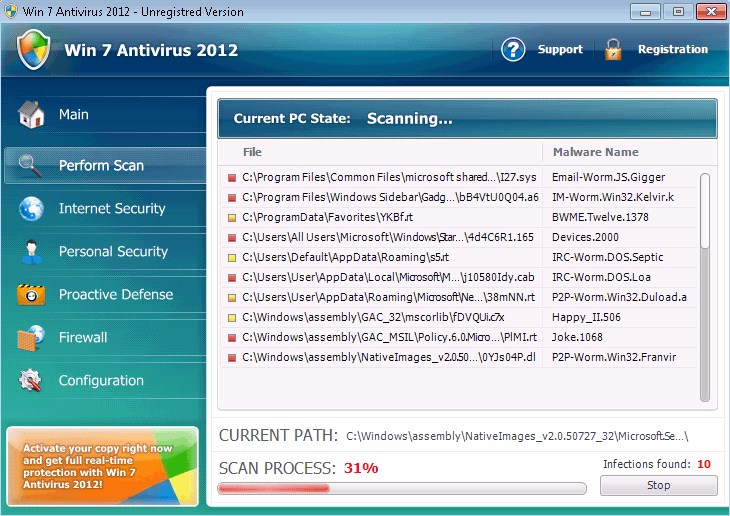Click the globe icon for Internet Security
This screenshot has width=730, height=516.
click(x=32, y=209)
